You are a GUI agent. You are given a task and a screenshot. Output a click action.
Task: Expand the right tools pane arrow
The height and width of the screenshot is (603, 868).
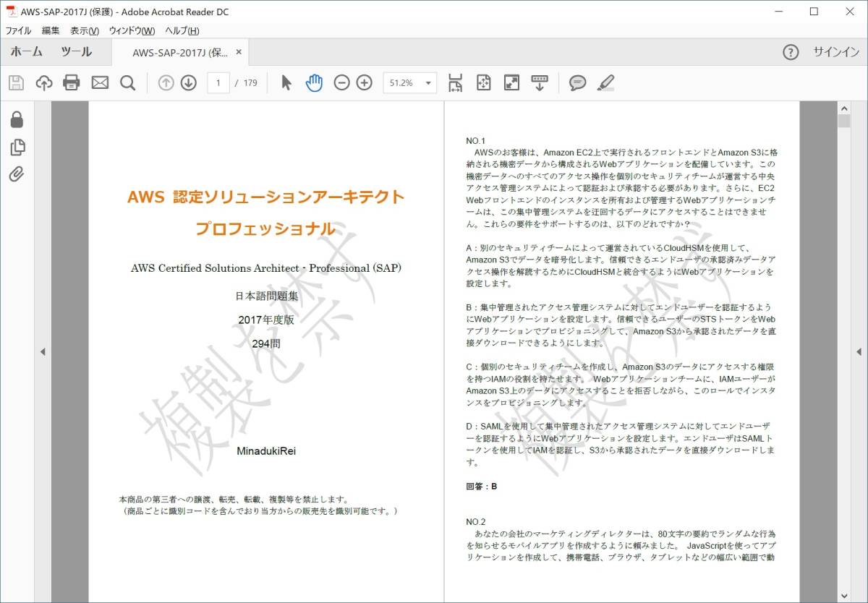click(859, 351)
